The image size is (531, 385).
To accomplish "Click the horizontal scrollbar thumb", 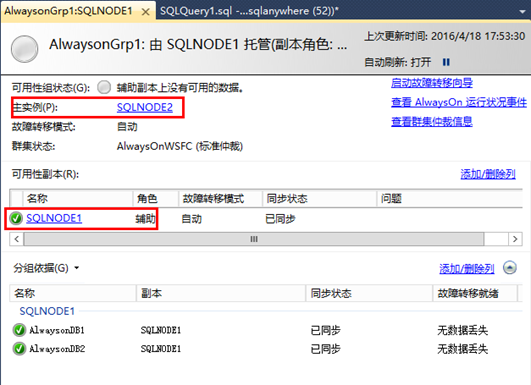I will tap(254, 239).
